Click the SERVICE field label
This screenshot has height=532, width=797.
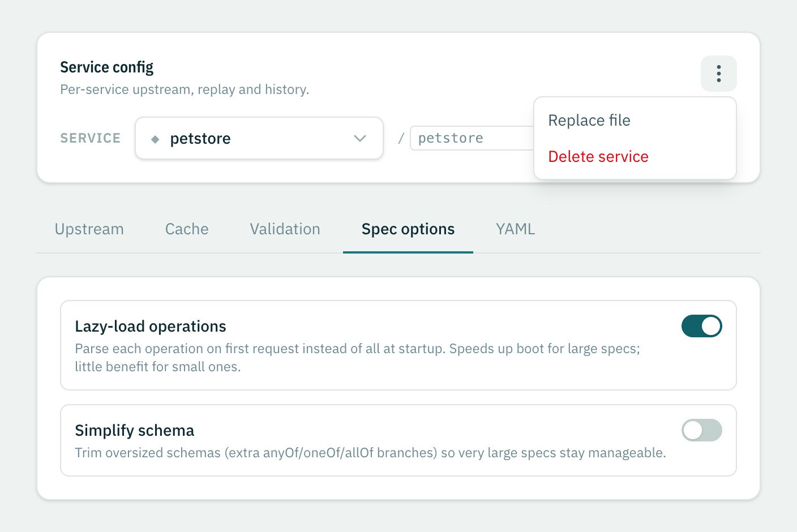(91, 138)
